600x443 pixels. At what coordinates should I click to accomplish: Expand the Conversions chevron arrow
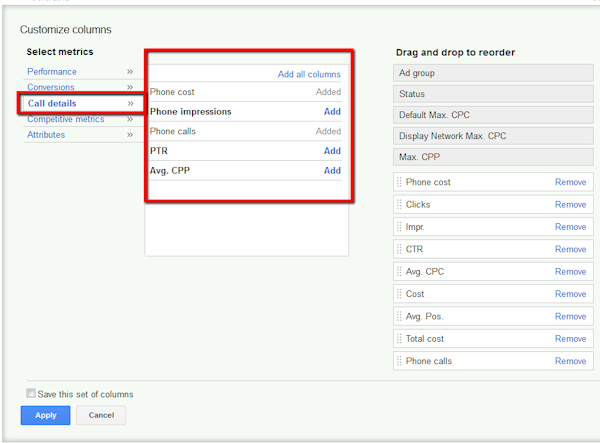click(130, 87)
